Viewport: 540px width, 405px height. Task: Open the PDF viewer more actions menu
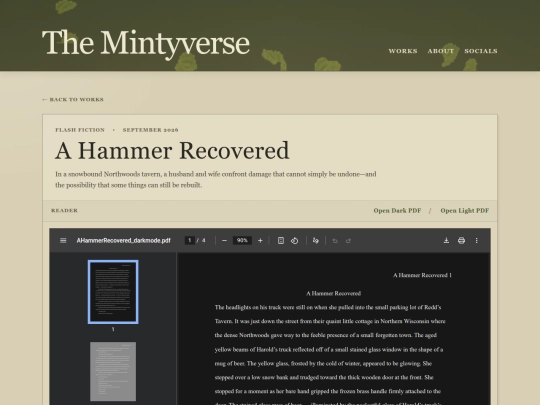(477, 240)
